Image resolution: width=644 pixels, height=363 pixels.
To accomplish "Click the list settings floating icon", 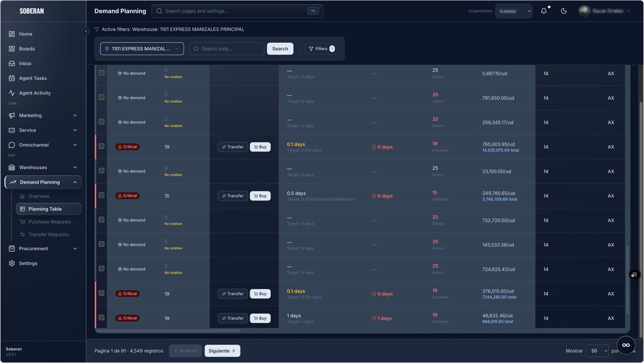I will click(x=634, y=275).
